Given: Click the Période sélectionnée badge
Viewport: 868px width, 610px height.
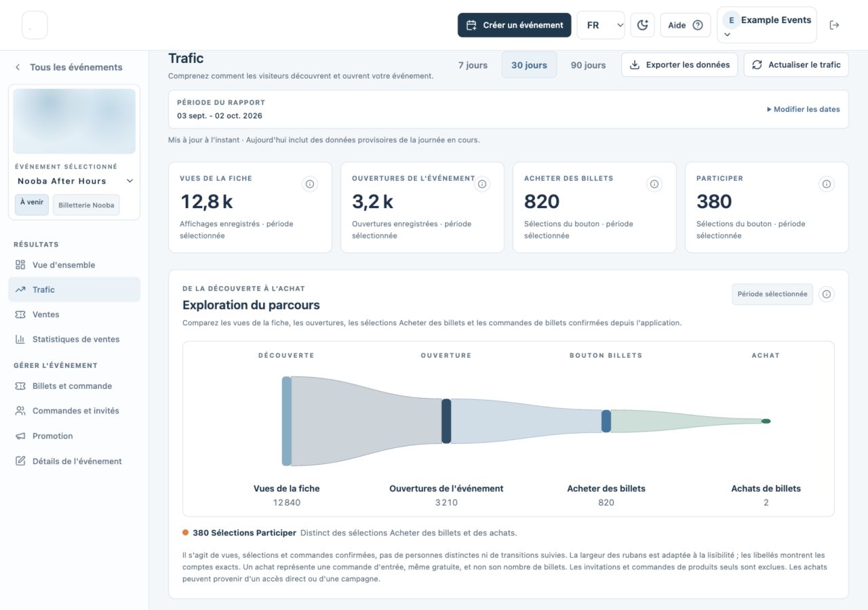Looking at the screenshot, I should tap(772, 294).
